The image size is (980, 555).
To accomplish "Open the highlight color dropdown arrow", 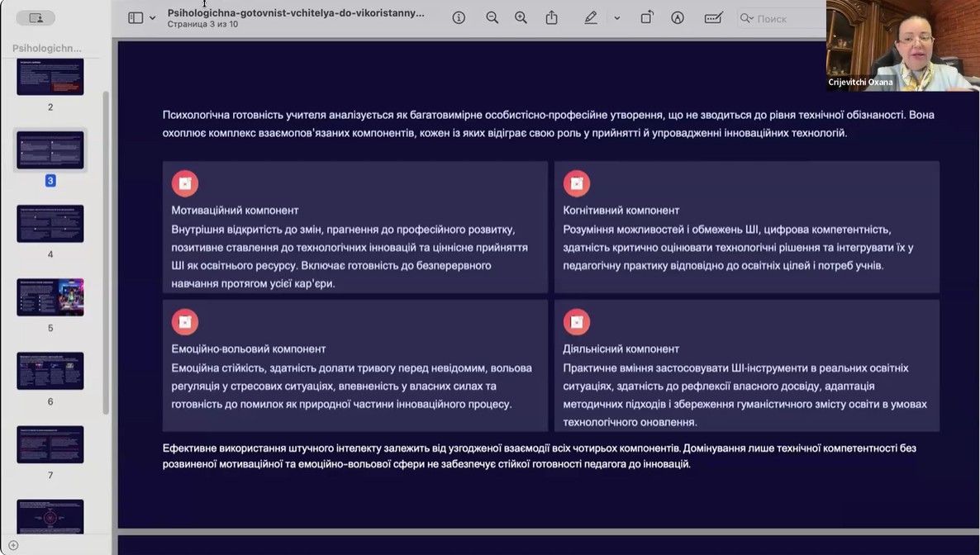I will (x=616, y=17).
